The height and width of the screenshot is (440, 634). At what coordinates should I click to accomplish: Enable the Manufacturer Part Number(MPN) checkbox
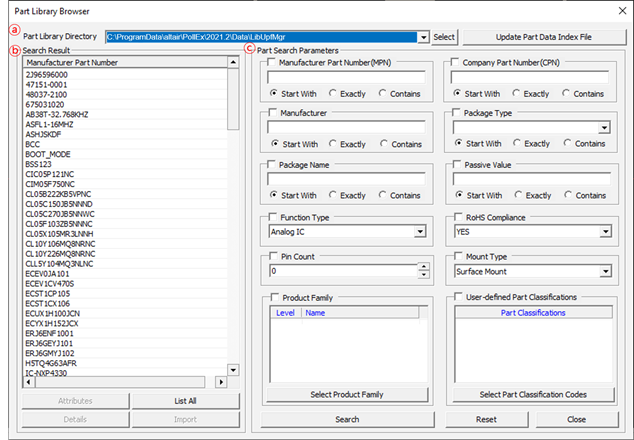click(273, 63)
